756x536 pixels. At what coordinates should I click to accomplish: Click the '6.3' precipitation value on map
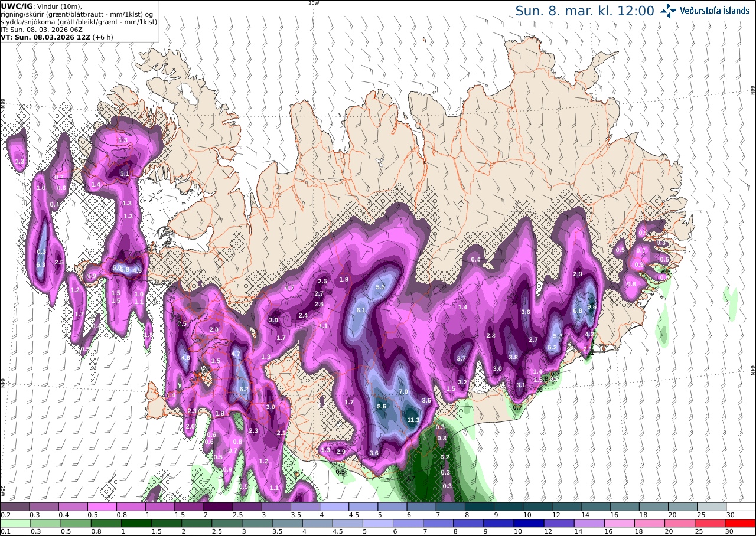tap(41, 265)
